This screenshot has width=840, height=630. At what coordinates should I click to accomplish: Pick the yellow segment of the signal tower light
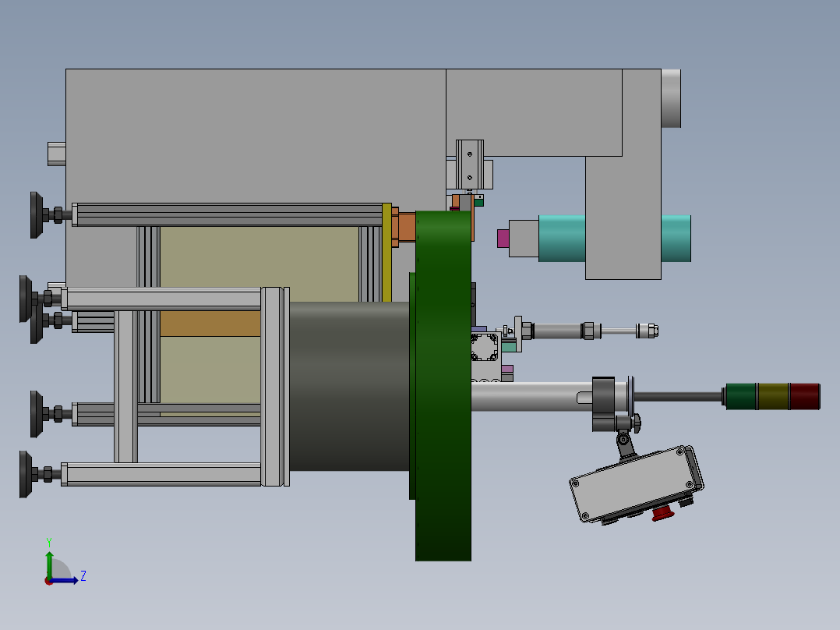774,396
